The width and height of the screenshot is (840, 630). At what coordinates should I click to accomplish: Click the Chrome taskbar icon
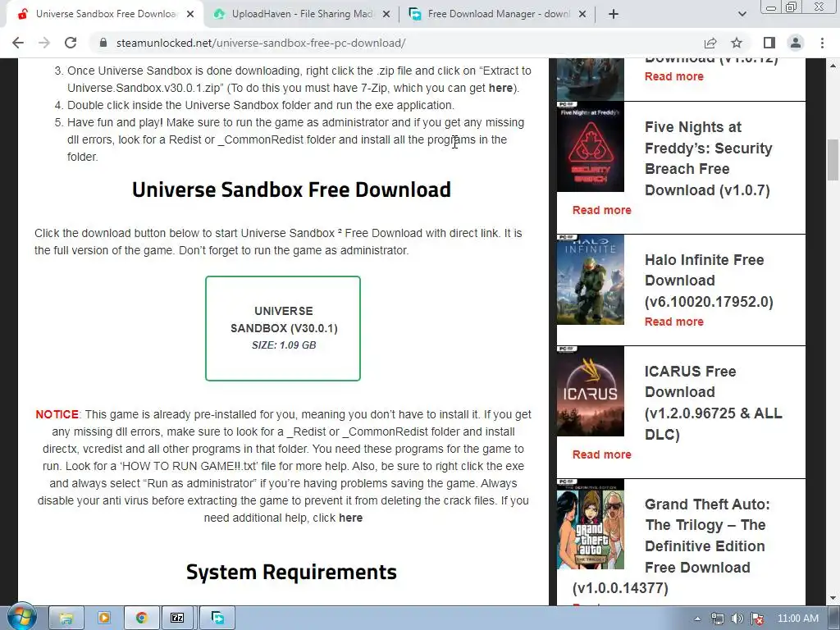tap(141, 619)
